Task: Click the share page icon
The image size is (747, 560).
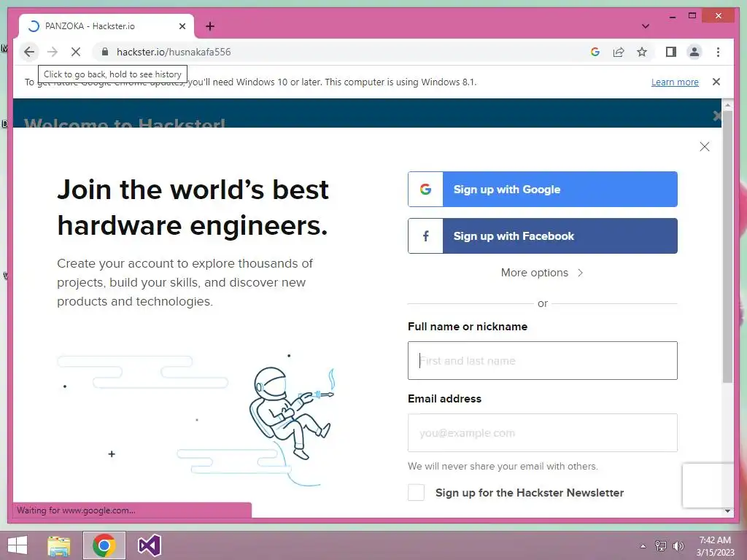Action: click(x=619, y=52)
